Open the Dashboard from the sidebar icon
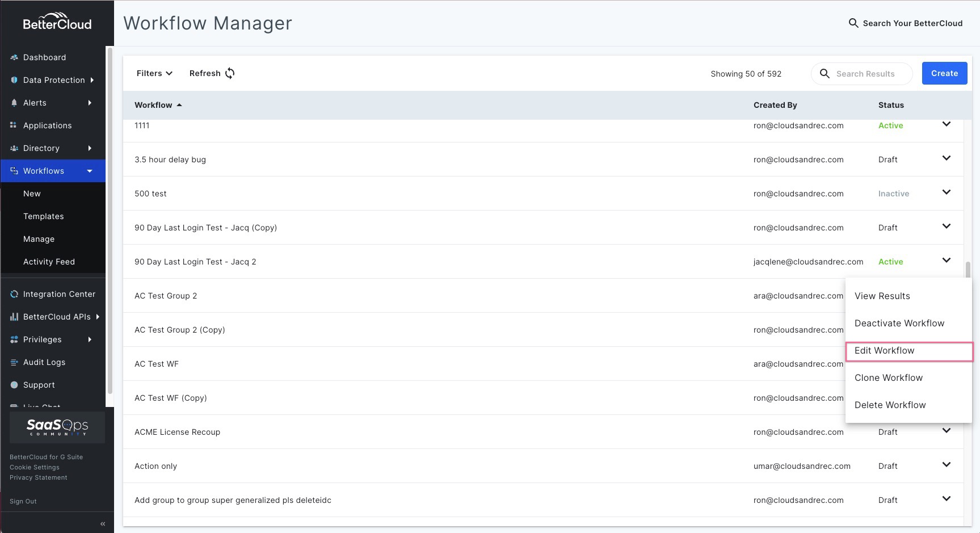This screenshot has height=533, width=980. tap(14, 57)
